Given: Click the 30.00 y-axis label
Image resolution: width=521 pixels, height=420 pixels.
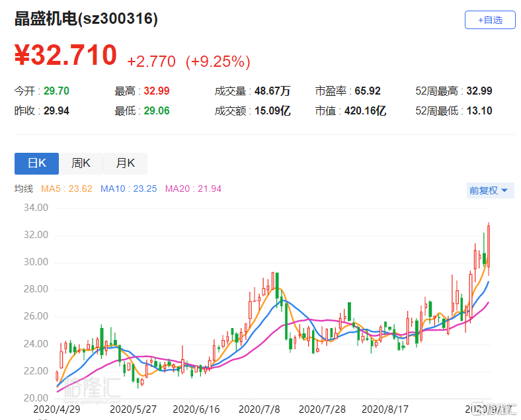Looking at the screenshot, I should pyautogui.click(x=36, y=262).
